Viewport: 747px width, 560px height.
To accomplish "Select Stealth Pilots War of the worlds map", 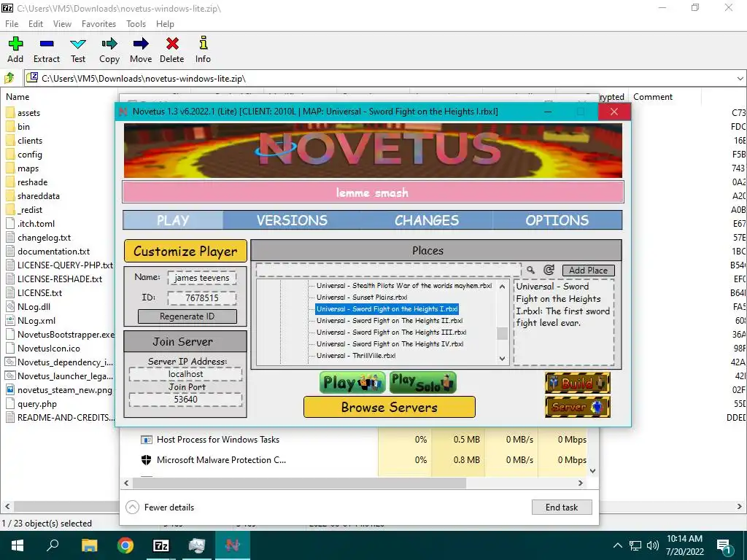I will click(404, 286).
